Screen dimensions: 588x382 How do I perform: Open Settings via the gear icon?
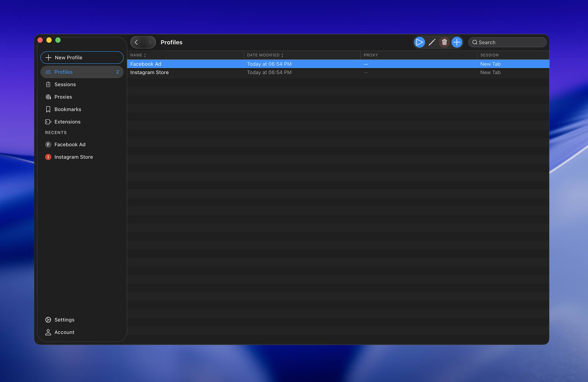tap(65, 319)
